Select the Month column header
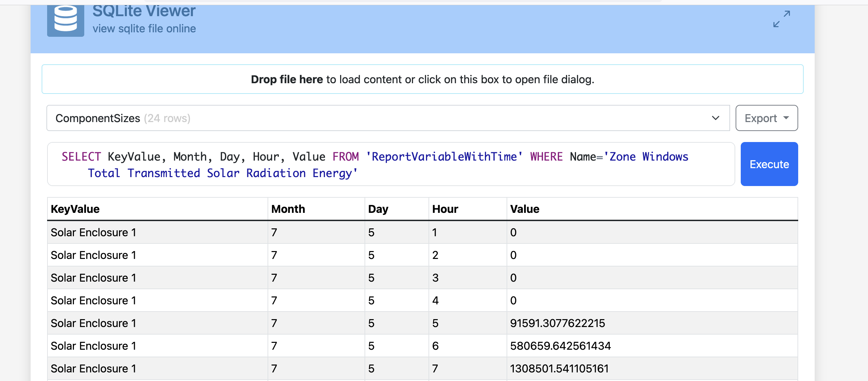The image size is (868, 381). (x=316, y=209)
